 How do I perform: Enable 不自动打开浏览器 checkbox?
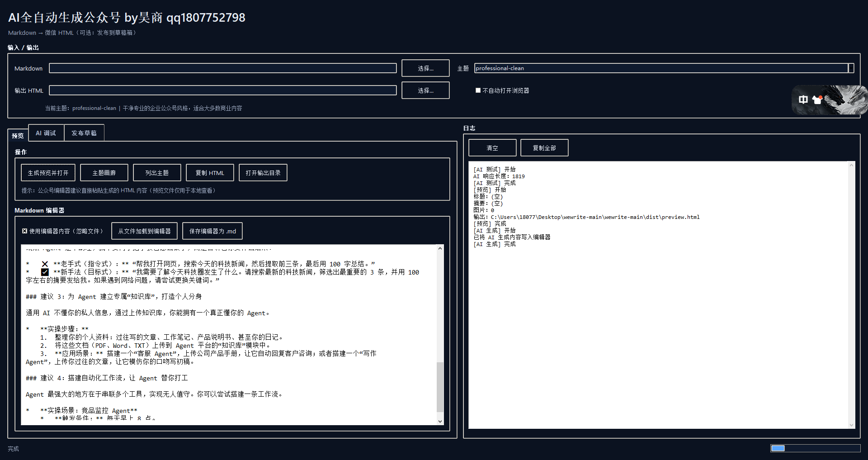478,90
